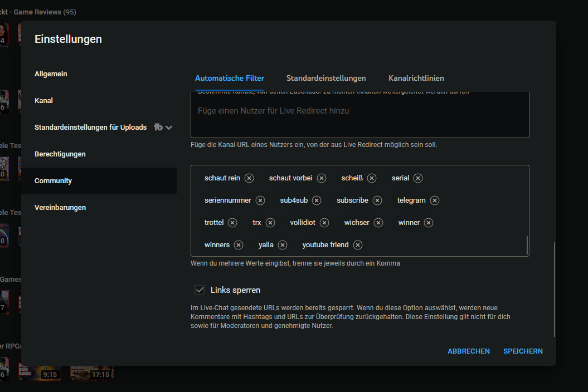Screen dimensions: 588x392
Task: Remove 'yalla' from the filter list
Action: [283, 245]
